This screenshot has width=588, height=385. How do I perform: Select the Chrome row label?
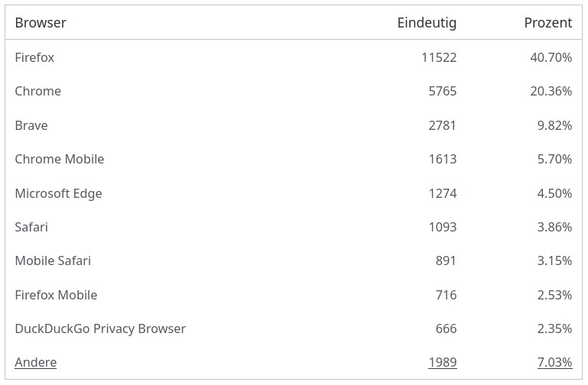click(x=37, y=91)
